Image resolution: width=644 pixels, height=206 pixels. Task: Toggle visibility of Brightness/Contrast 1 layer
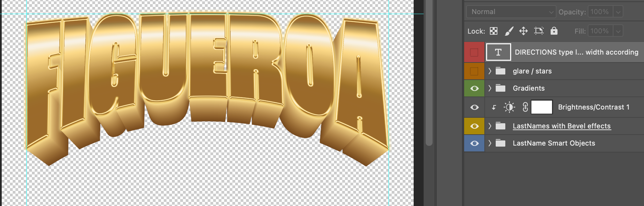[x=474, y=107]
